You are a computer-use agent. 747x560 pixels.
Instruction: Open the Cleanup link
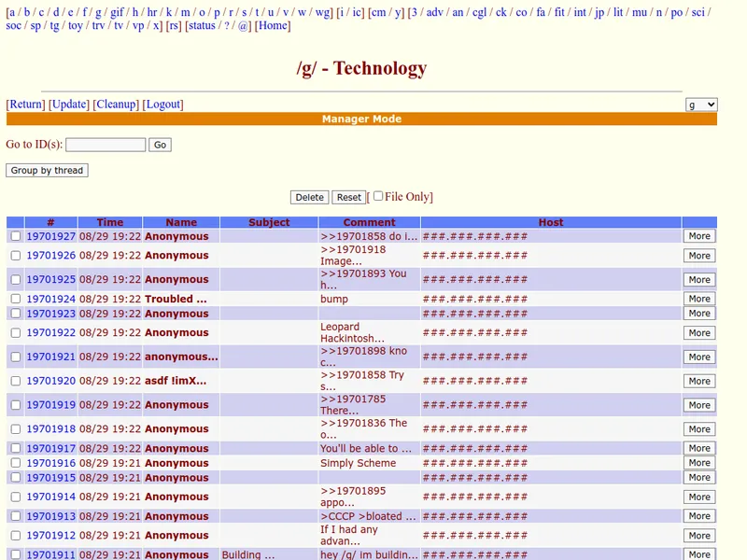coord(116,105)
